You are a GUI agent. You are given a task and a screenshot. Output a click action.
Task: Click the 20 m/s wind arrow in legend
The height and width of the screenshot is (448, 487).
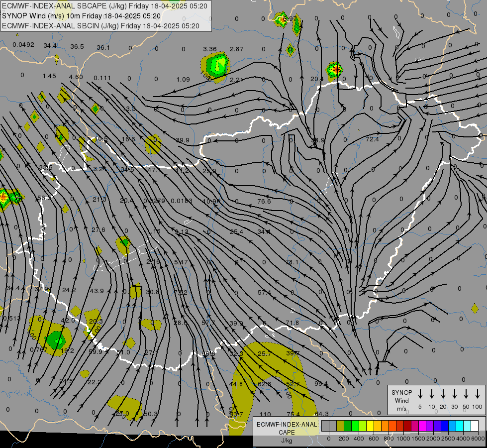pos(443,394)
